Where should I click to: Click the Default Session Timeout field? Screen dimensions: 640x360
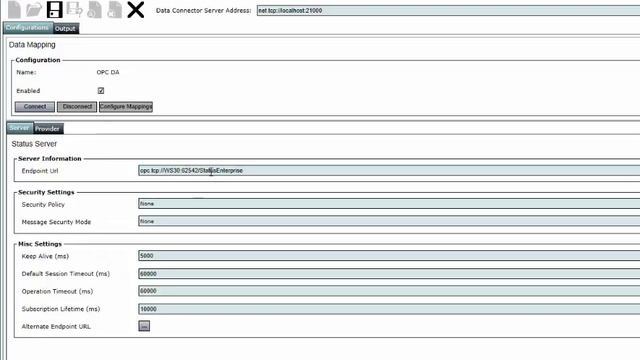pos(389,273)
